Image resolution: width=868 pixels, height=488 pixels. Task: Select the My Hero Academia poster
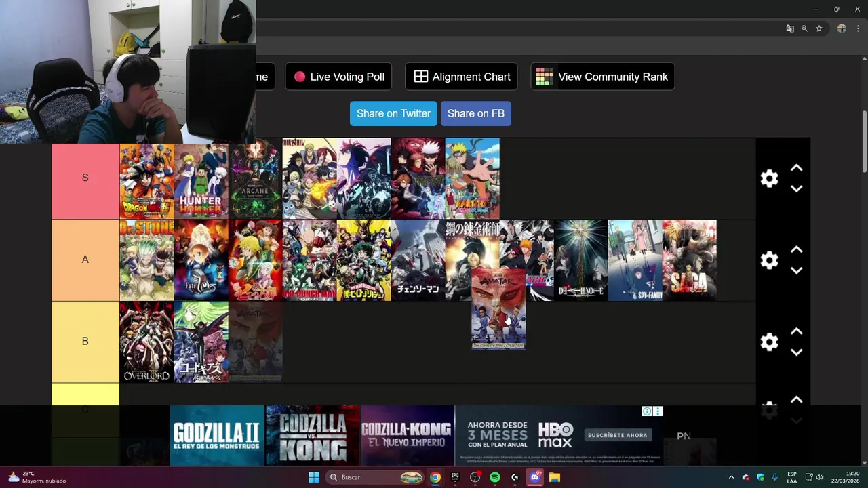pos(363,260)
